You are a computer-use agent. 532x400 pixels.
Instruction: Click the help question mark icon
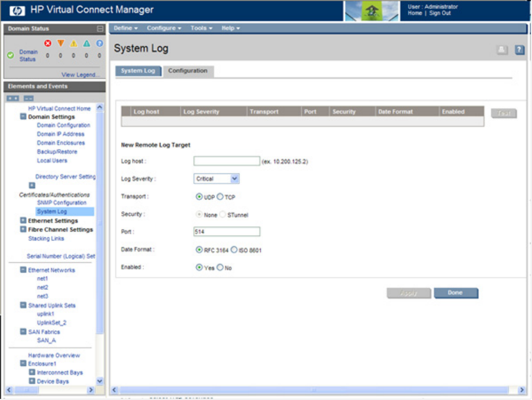coord(520,50)
